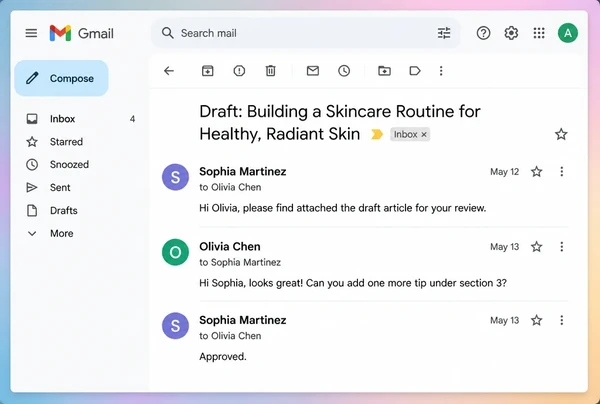Remove the Inbox label with x

tap(424, 135)
